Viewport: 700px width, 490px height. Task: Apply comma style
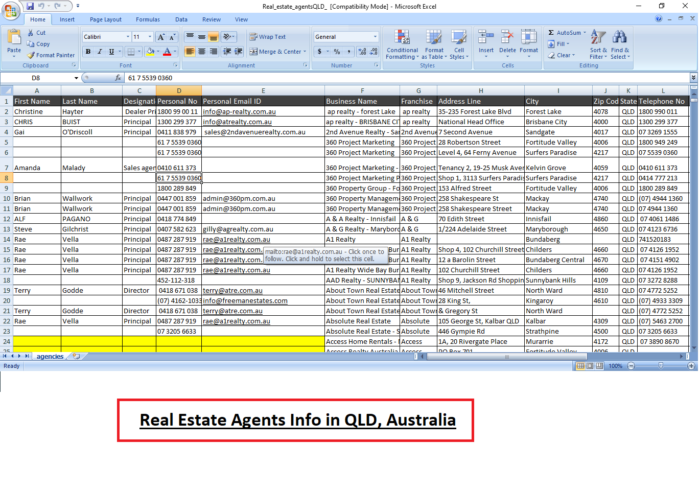pos(349,52)
